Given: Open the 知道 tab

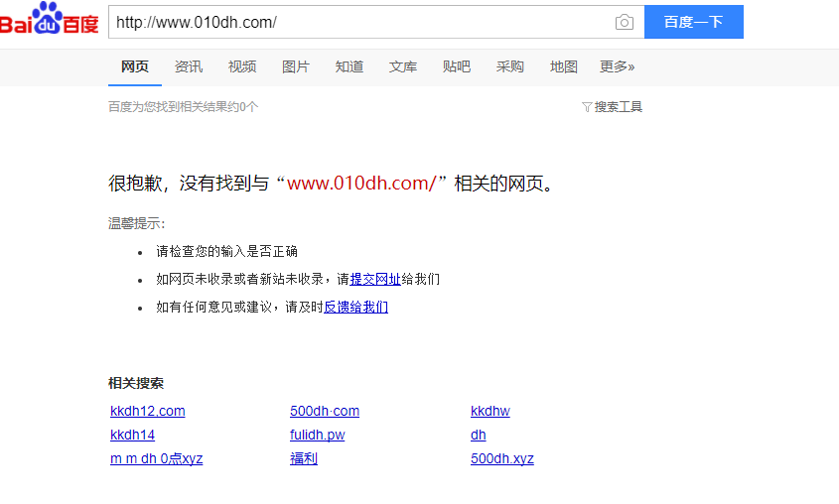Looking at the screenshot, I should tap(350, 66).
